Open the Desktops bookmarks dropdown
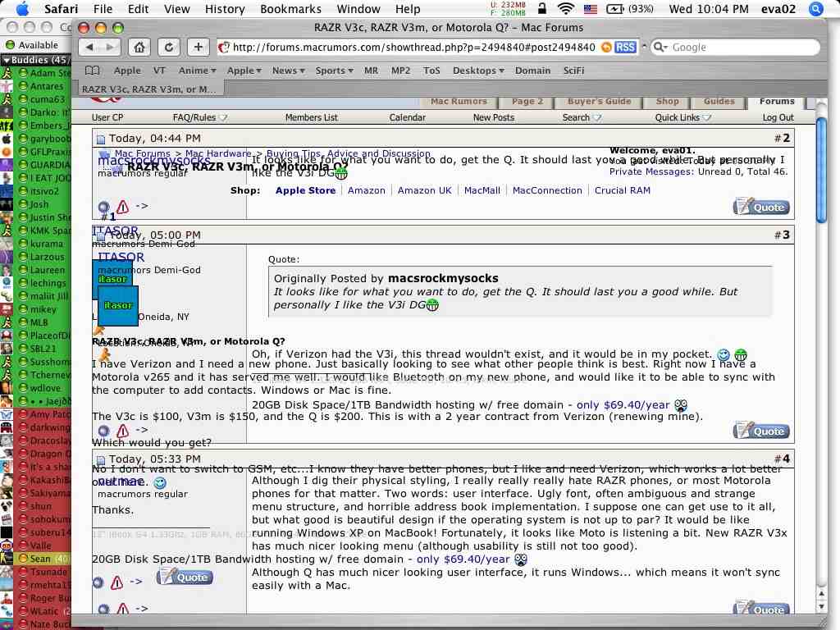840x630 pixels. [478, 71]
